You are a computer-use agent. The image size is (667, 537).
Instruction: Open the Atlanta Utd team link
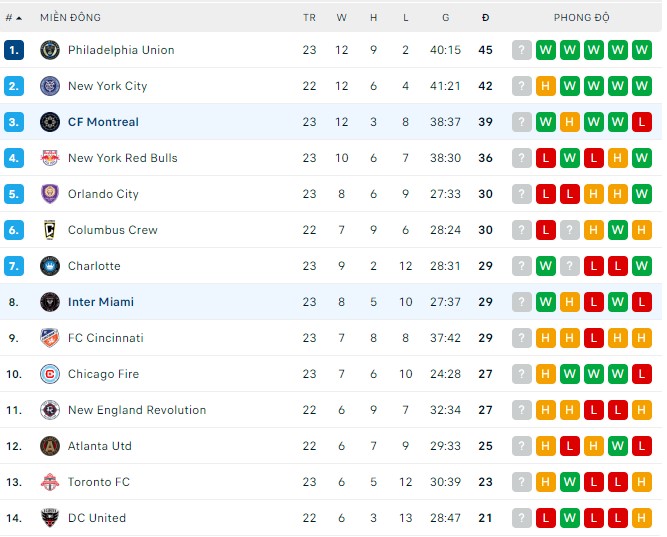[x=99, y=446]
